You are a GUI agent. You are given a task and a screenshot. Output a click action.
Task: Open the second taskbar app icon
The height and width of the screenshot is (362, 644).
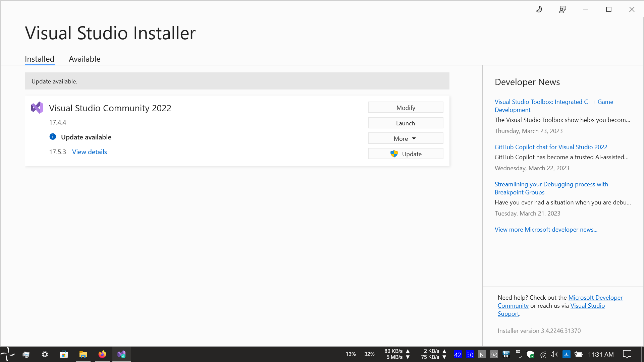click(x=26, y=354)
